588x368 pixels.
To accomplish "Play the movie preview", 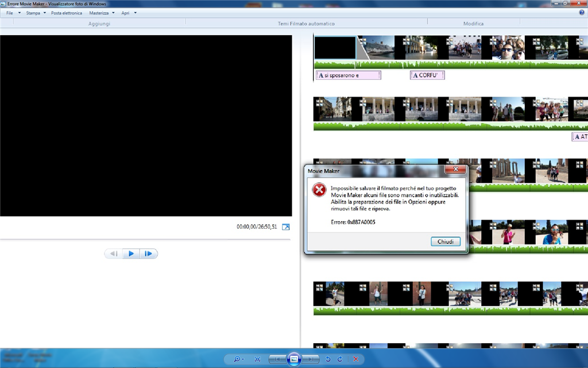I will coord(131,254).
